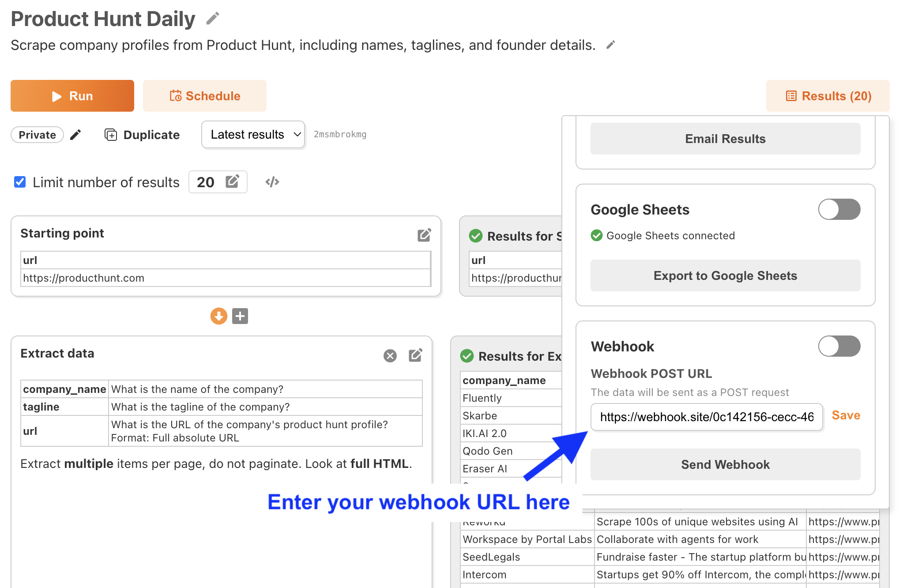The width and height of the screenshot is (903, 588).
Task: Save the webhook URL
Action: 846,415
